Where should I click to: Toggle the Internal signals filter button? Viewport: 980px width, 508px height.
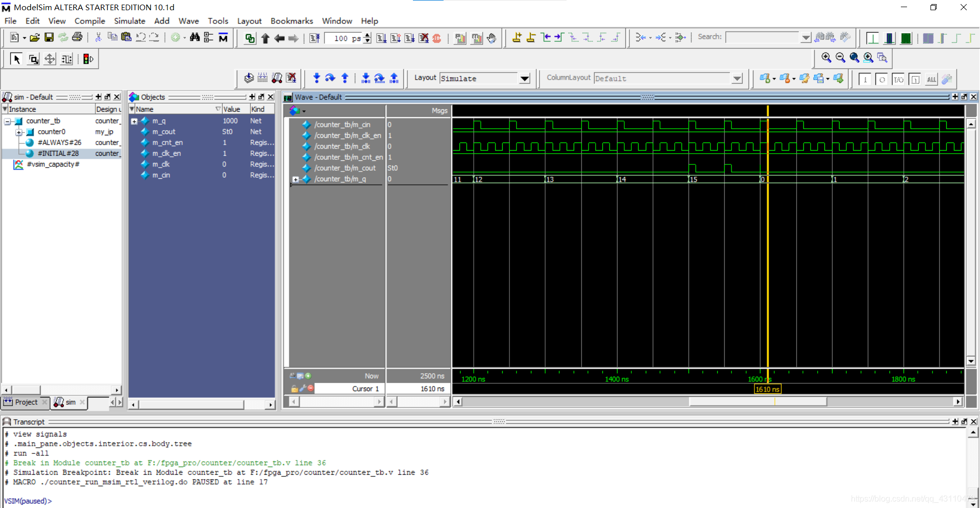(x=915, y=79)
